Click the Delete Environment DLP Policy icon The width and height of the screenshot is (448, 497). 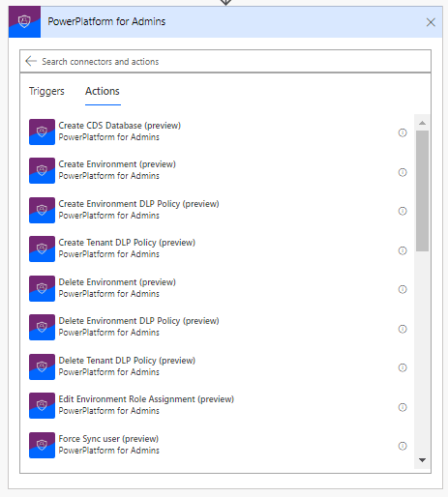(42, 327)
